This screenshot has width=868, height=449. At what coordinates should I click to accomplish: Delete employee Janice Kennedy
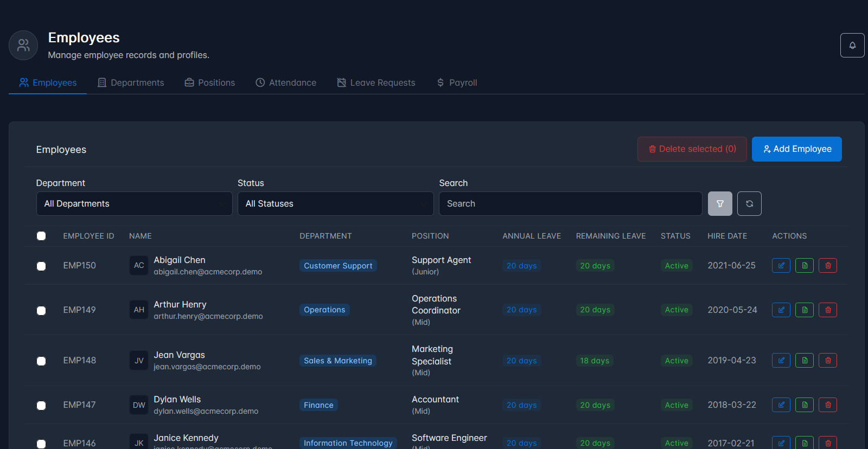pos(828,442)
